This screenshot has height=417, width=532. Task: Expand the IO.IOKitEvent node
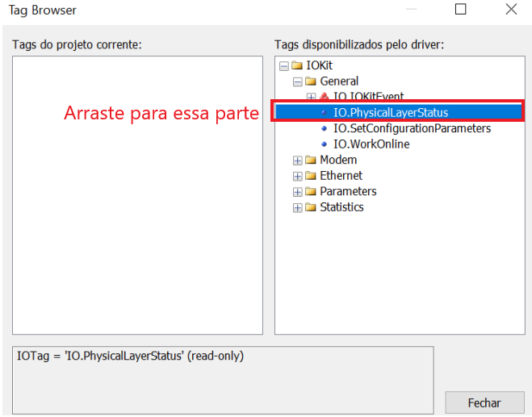click(x=312, y=97)
